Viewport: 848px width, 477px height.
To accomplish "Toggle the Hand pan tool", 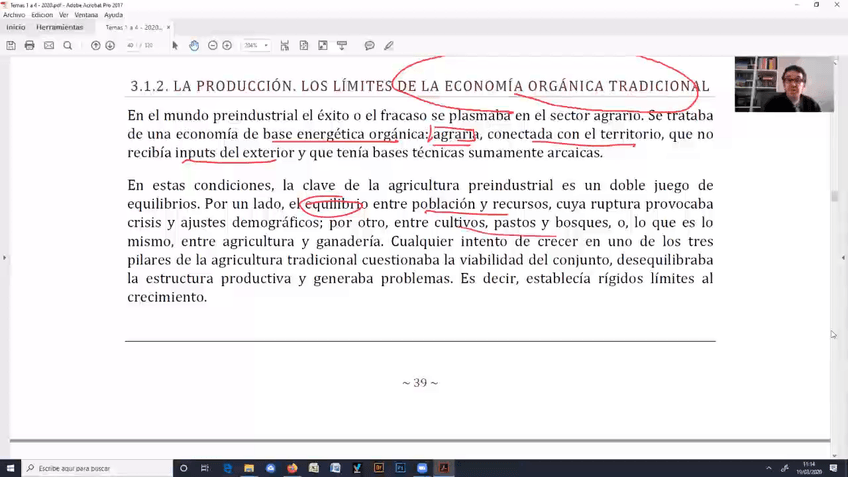I will [x=194, y=45].
